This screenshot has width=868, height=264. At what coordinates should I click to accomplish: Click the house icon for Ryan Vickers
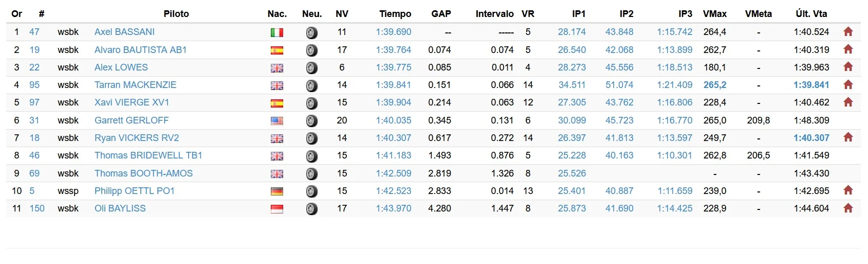click(x=848, y=137)
